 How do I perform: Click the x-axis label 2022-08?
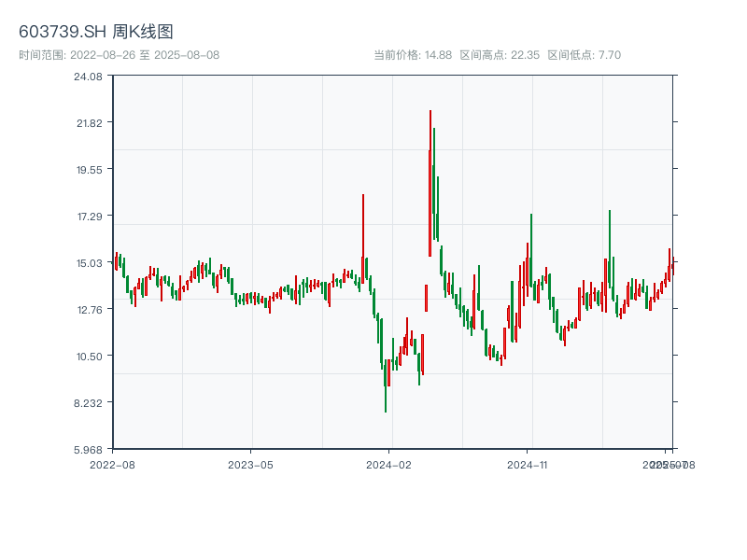112,465
